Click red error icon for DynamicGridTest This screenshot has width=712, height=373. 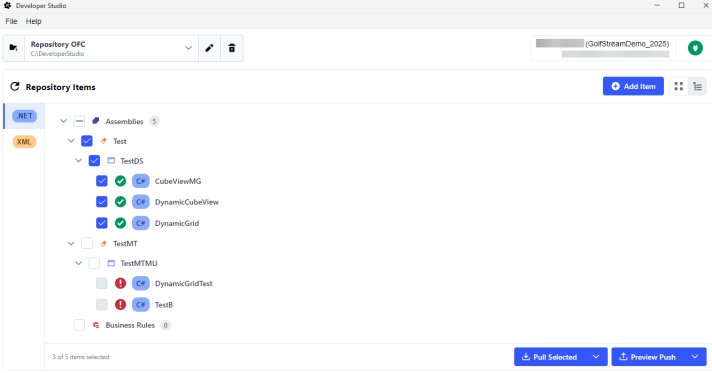click(x=120, y=283)
